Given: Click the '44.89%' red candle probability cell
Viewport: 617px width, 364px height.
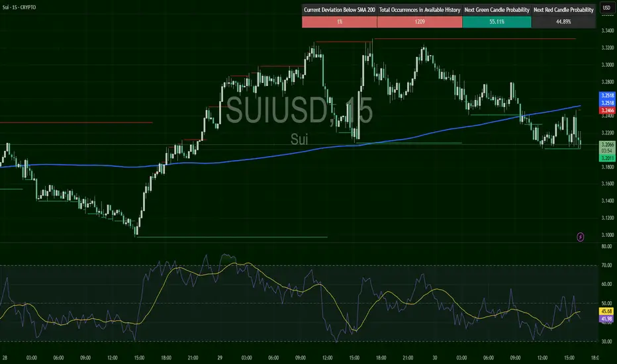Looking at the screenshot, I should tap(563, 22).
